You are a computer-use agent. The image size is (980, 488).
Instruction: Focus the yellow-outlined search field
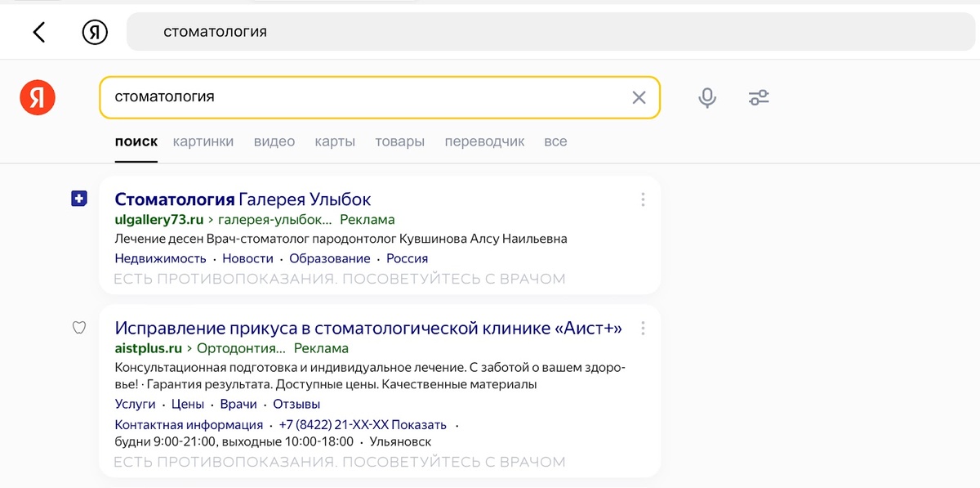tap(379, 97)
